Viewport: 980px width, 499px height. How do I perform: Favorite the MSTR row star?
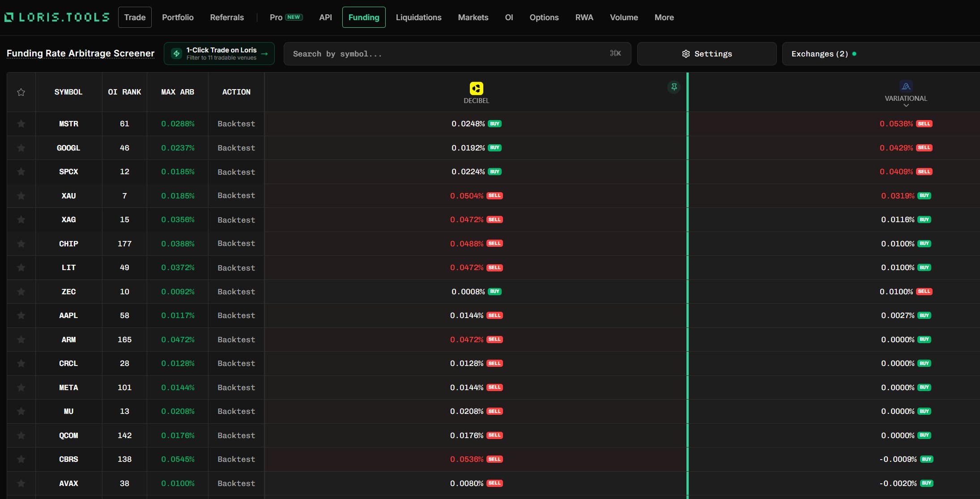coord(21,124)
